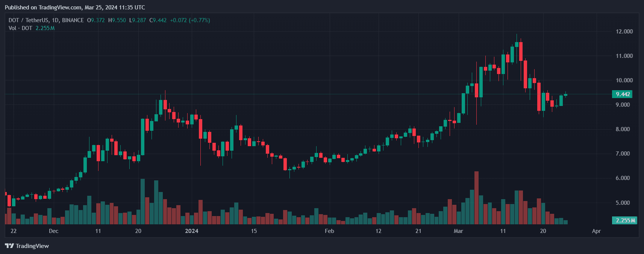644x254 pixels.
Task: Click the 8.000 price axis label
Action: [624, 129]
